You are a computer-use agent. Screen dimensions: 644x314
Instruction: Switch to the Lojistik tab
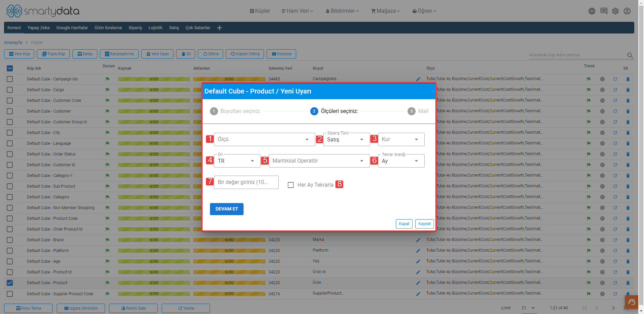point(155,28)
